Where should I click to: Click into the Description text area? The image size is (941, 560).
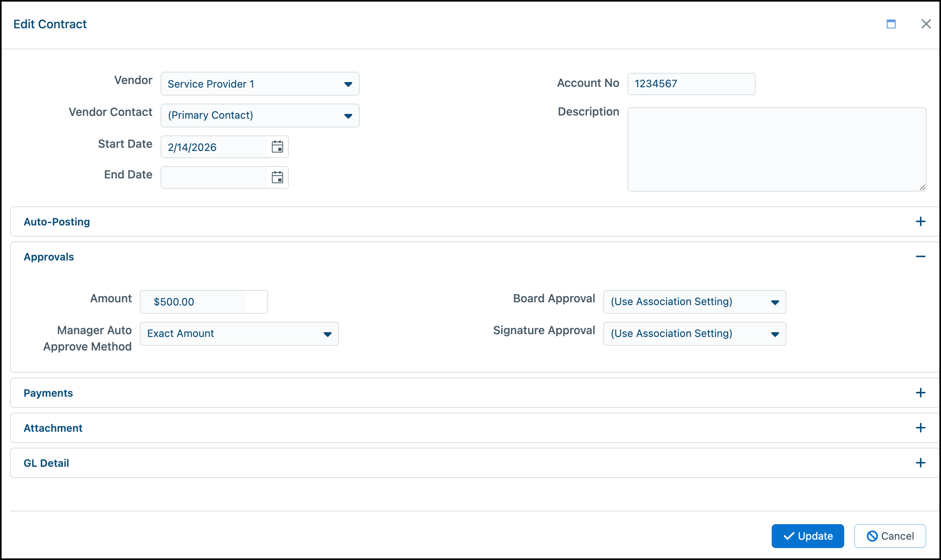[x=777, y=149]
